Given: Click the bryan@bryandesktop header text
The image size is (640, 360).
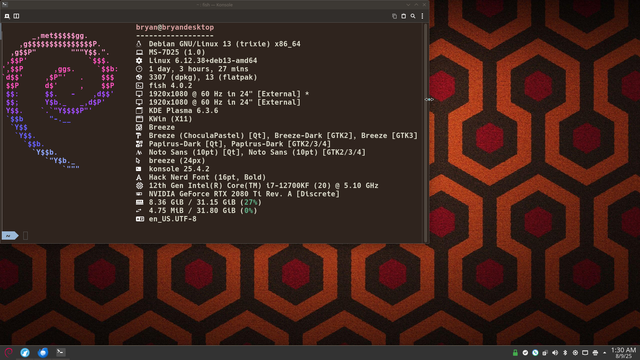Looking at the screenshot, I should pyautogui.click(x=175, y=27).
